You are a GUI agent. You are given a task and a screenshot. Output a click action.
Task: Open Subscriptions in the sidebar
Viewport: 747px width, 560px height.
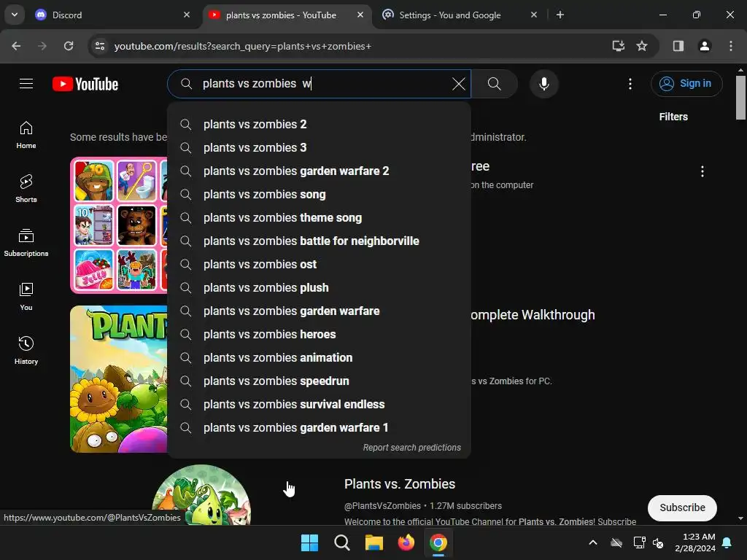tap(26, 242)
